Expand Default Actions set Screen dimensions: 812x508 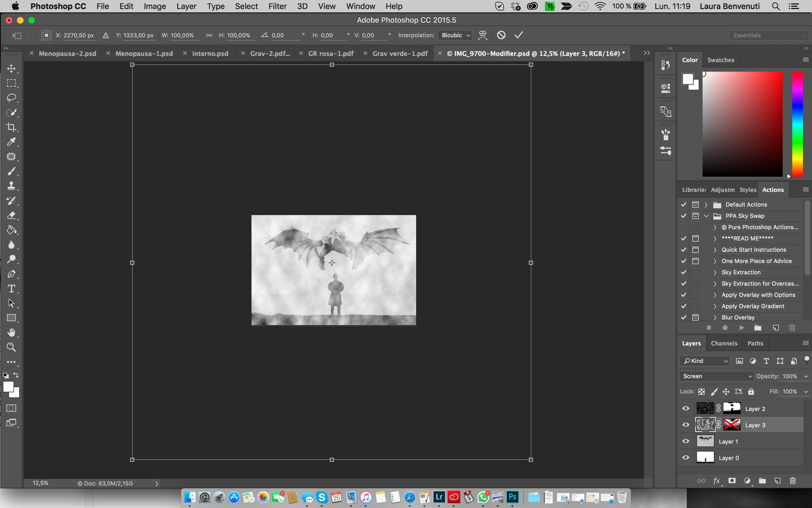(706, 205)
